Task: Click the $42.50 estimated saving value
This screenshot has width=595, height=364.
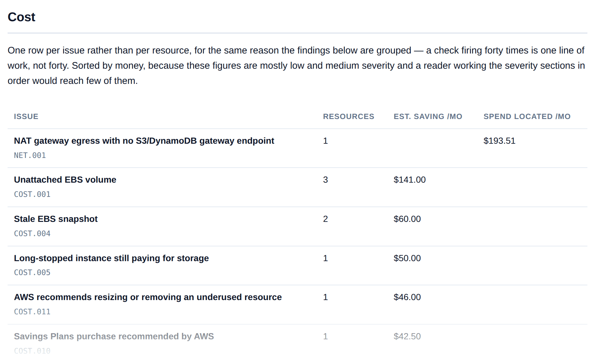Action: click(407, 336)
